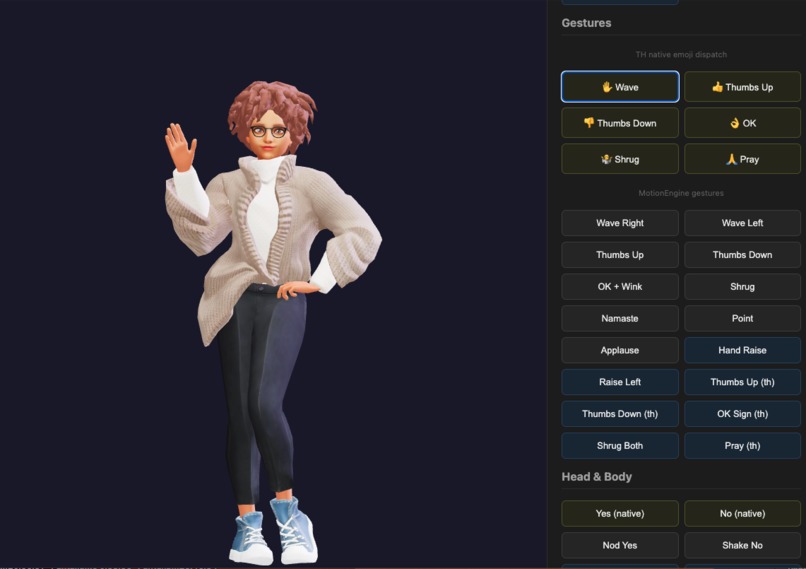Click the Raise Left button
The image size is (806, 569).
coord(620,382)
